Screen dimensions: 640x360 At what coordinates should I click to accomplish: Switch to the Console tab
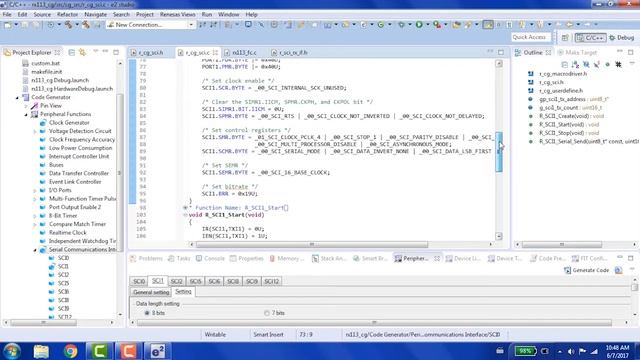coord(210,258)
